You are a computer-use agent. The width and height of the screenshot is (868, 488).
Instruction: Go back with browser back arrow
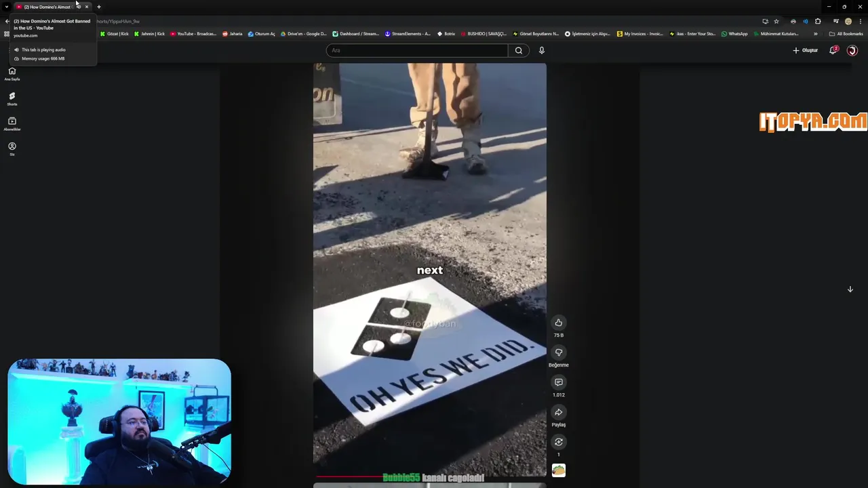coord(7,21)
